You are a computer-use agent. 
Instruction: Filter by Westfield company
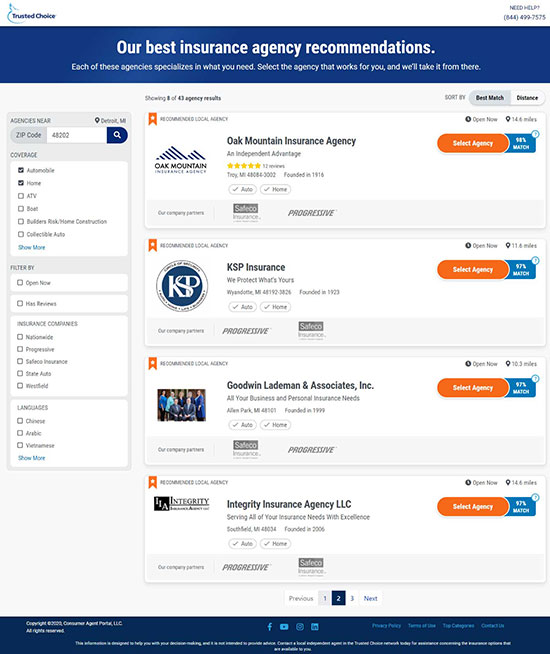[20, 385]
